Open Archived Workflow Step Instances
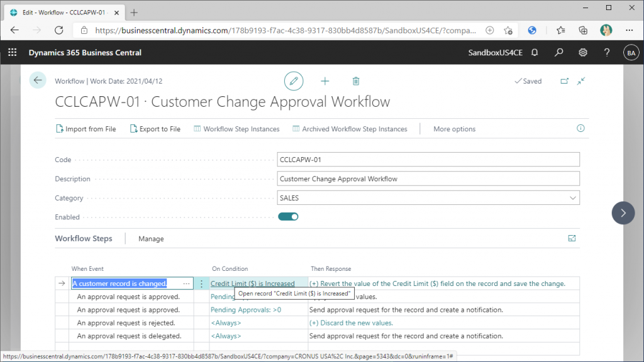 tap(350, 129)
